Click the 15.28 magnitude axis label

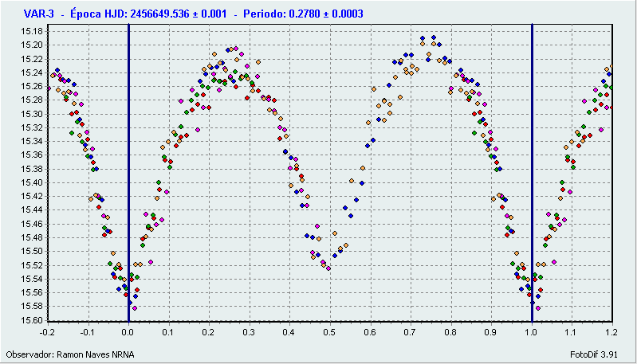pyautogui.click(x=32, y=100)
